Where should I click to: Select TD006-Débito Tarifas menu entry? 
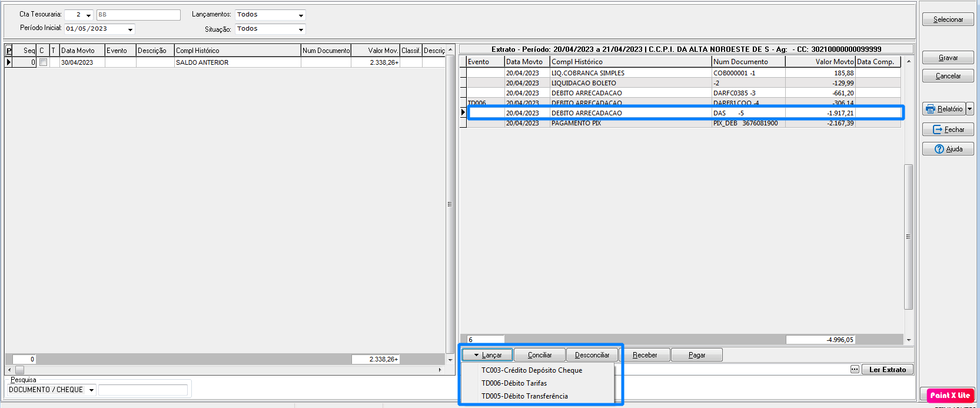(514, 383)
